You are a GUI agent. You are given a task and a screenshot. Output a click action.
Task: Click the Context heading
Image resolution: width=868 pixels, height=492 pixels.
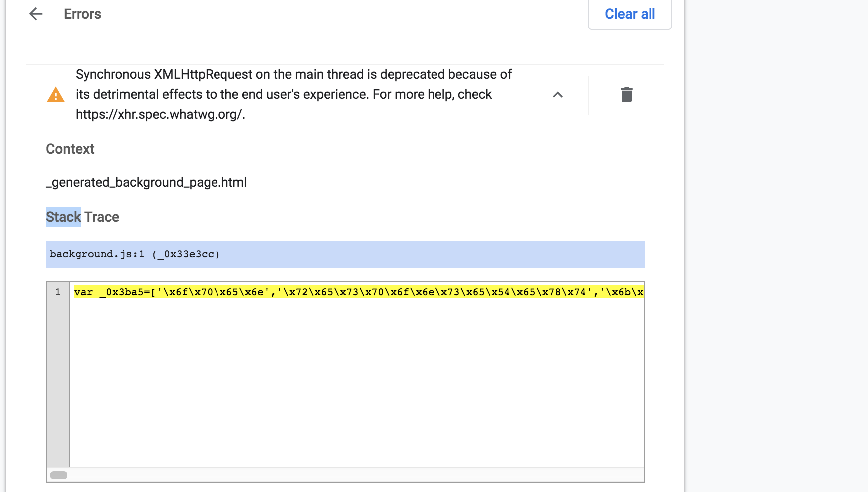[x=70, y=149]
